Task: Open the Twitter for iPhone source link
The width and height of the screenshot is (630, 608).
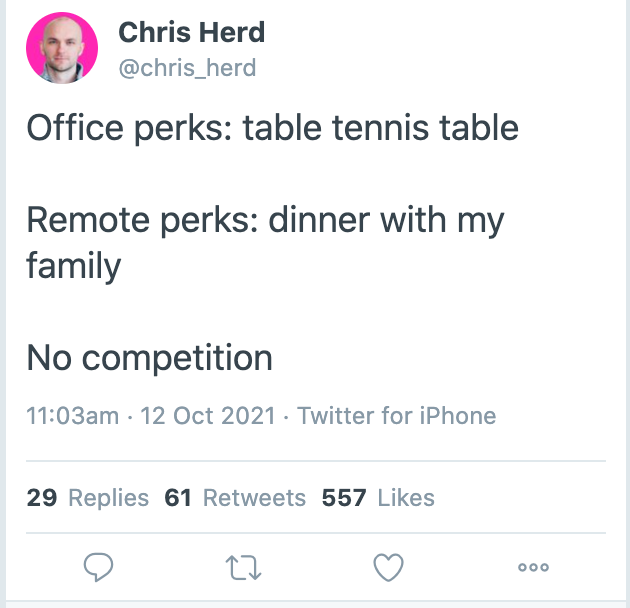Action: 397,416
